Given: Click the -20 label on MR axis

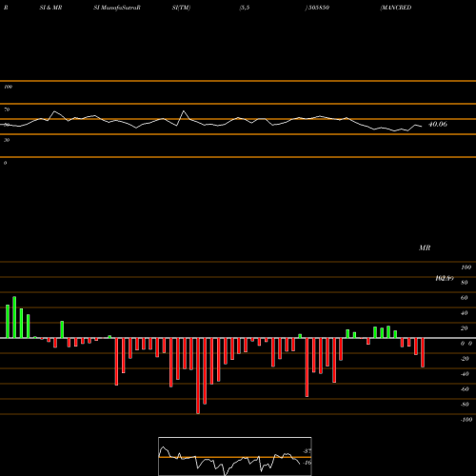Looking at the screenshot, I should tap(465, 359).
